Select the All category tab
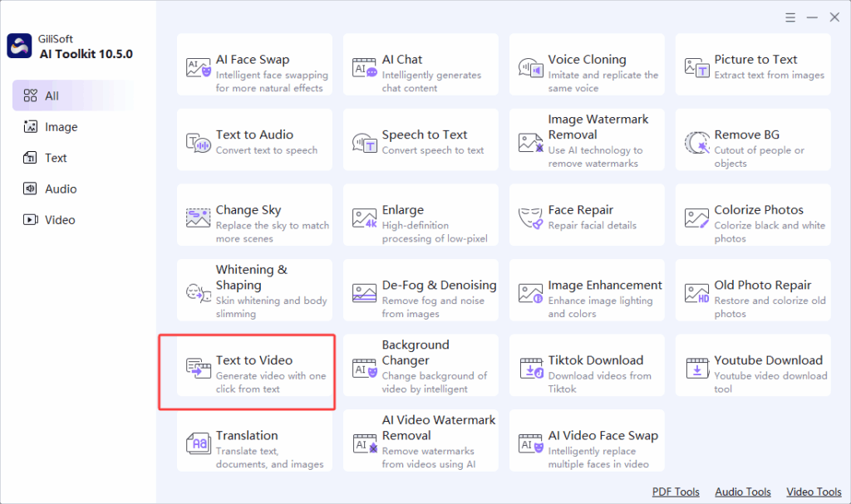Image resolution: width=851 pixels, height=504 pixels. [73, 95]
